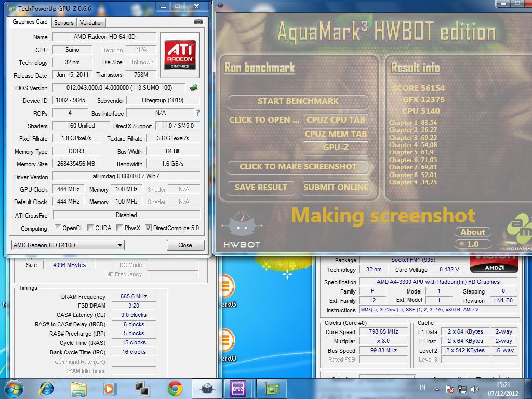Open desktop shortcut labeled ark05

228,291
